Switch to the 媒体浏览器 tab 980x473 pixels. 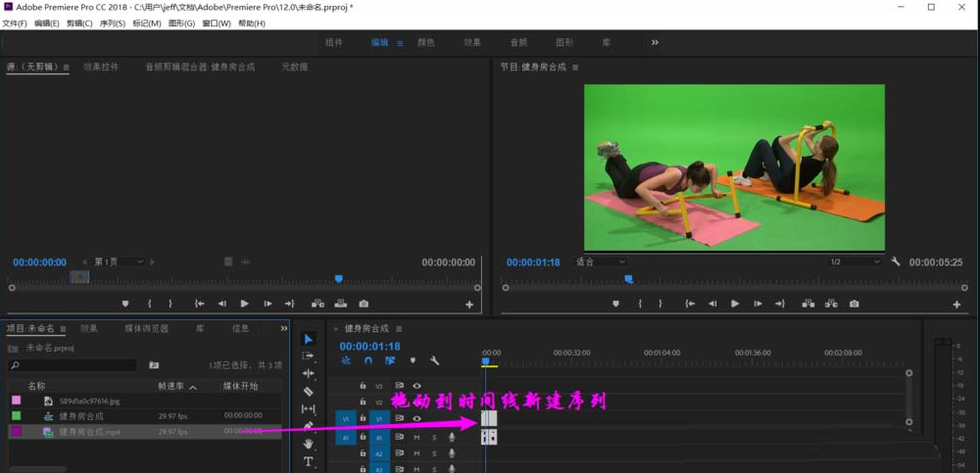click(x=146, y=328)
